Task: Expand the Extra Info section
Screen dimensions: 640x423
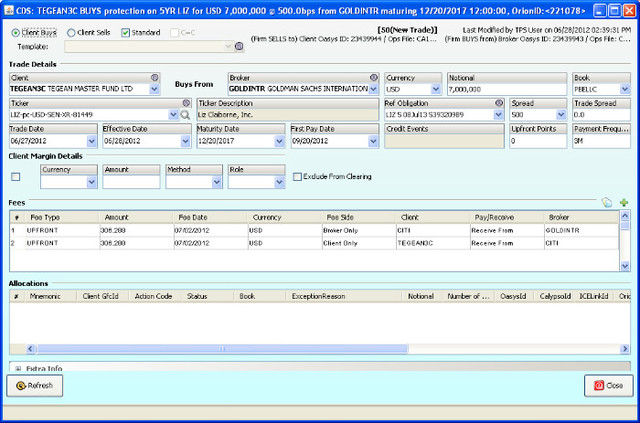Action: click(18, 368)
